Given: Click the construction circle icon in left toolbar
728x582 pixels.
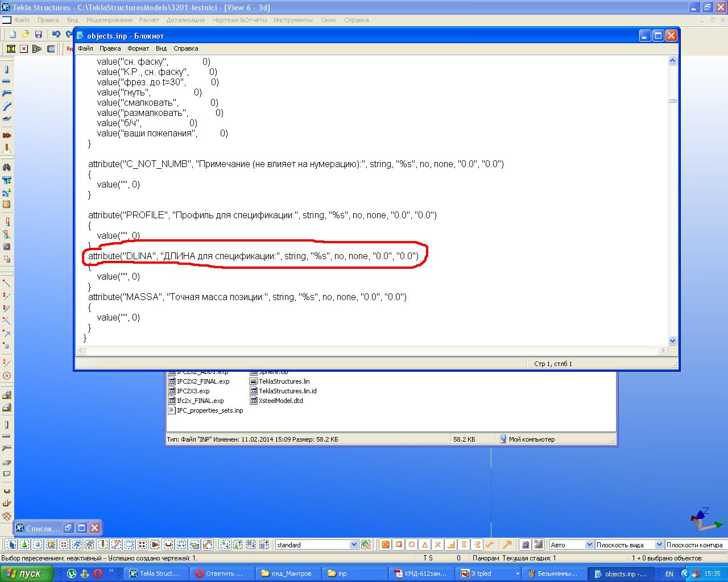Looking at the screenshot, I should pyautogui.click(x=7, y=376).
